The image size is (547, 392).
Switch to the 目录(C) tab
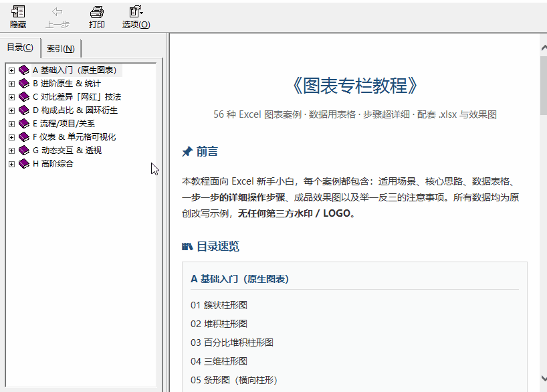(20, 47)
